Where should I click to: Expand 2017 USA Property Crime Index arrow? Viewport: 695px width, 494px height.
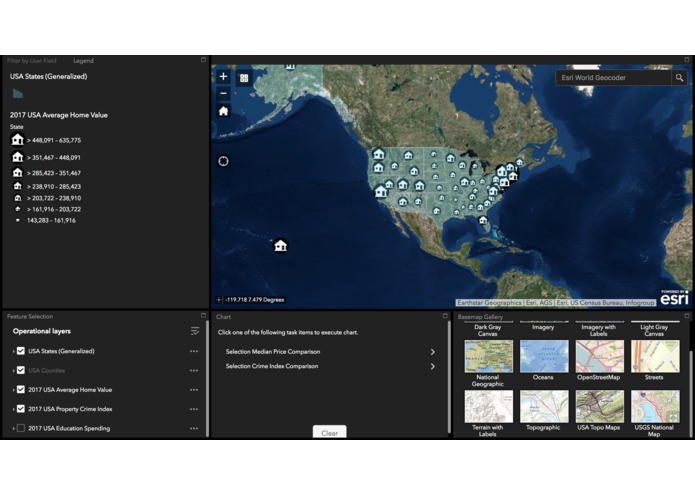13,409
